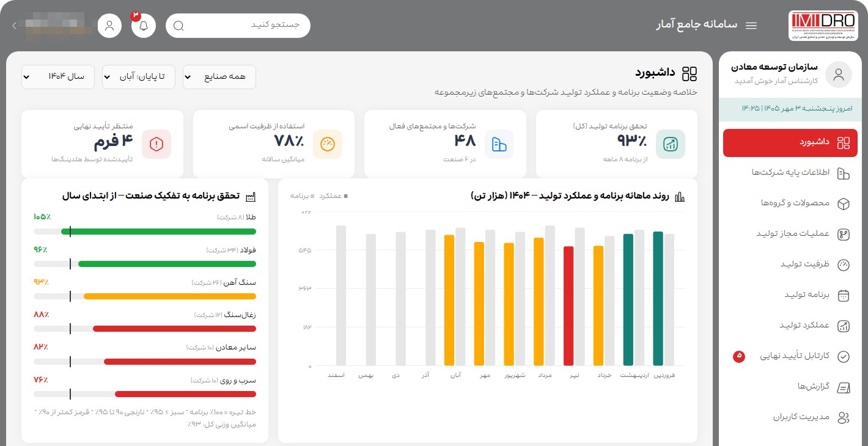Click the active companies building icon
The height and width of the screenshot is (446, 868).
(499, 144)
